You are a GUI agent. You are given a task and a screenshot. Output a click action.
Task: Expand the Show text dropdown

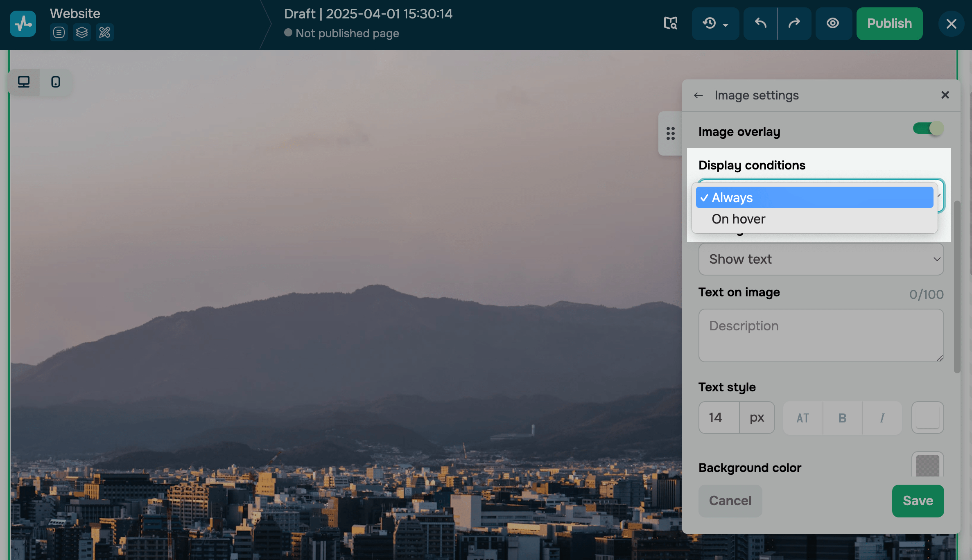point(821,259)
